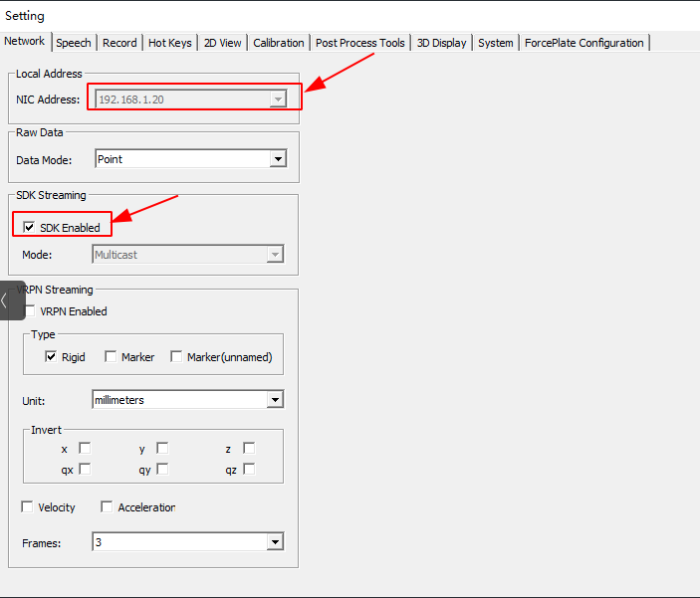Switch to the Calibration tab
Image resolution: width=700 pixels, height=598 pixels.
[x=278, y=43]
